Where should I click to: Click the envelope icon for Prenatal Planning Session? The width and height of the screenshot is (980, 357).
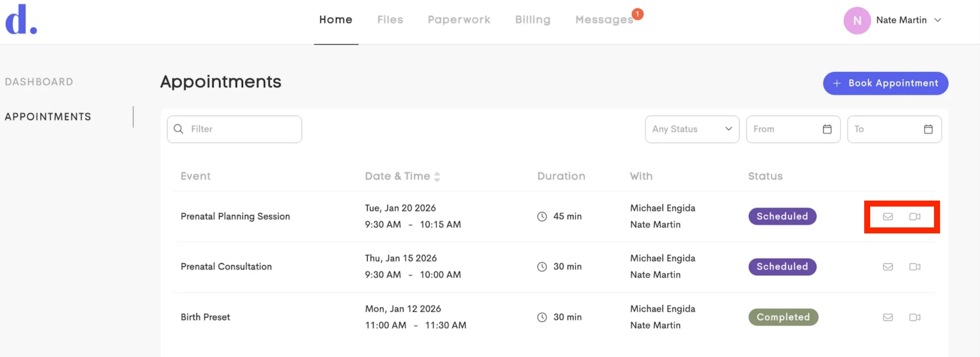(x=888, y=217)
